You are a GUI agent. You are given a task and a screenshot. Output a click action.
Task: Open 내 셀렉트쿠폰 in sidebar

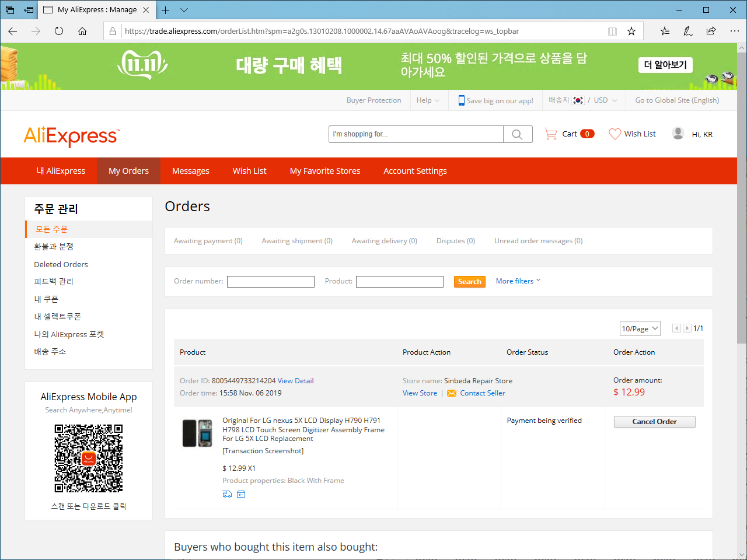tap(57, 317)
